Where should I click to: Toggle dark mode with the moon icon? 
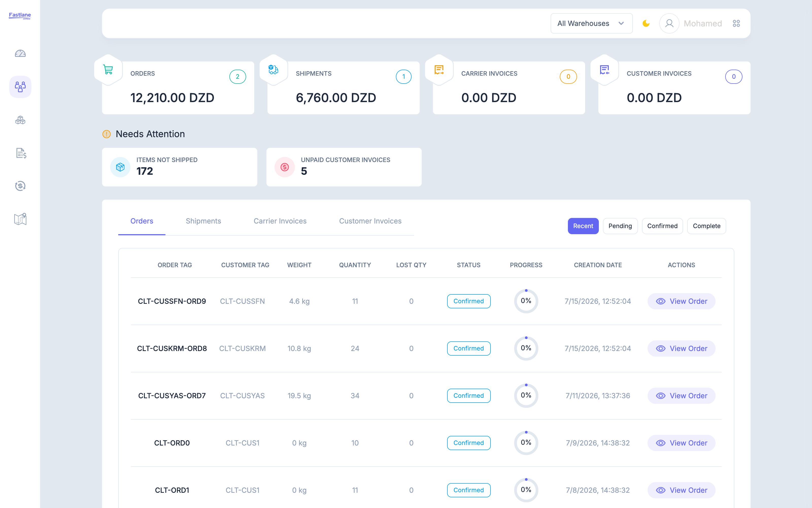646,24
